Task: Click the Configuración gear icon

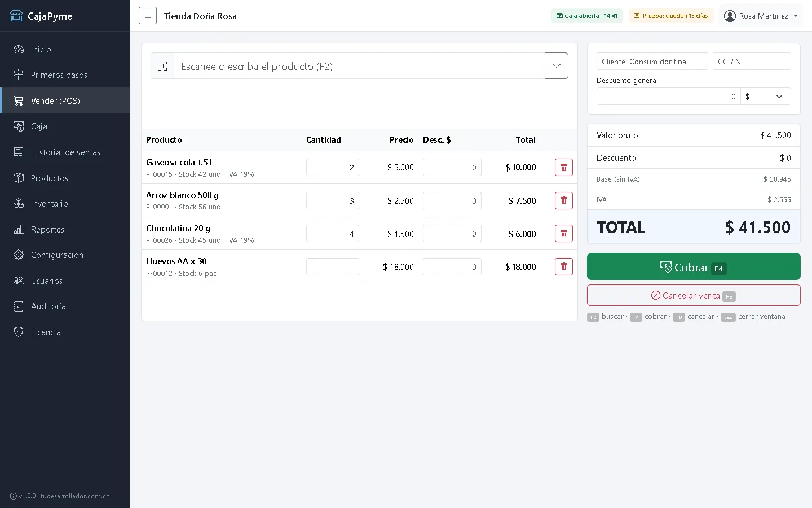Action: coord(19,255)
